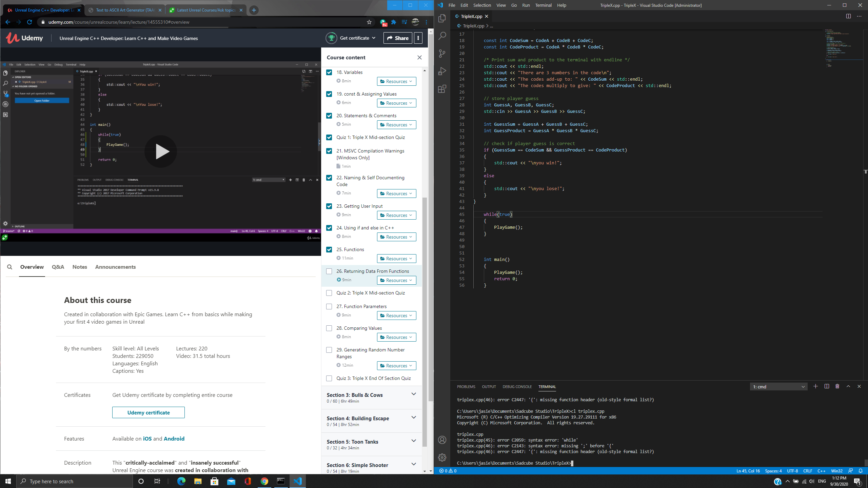This screenshot has height=488, width=868.
Task: Open the terminal selector dropdown '1: cmd'
Action: click(x=778, y=387)
